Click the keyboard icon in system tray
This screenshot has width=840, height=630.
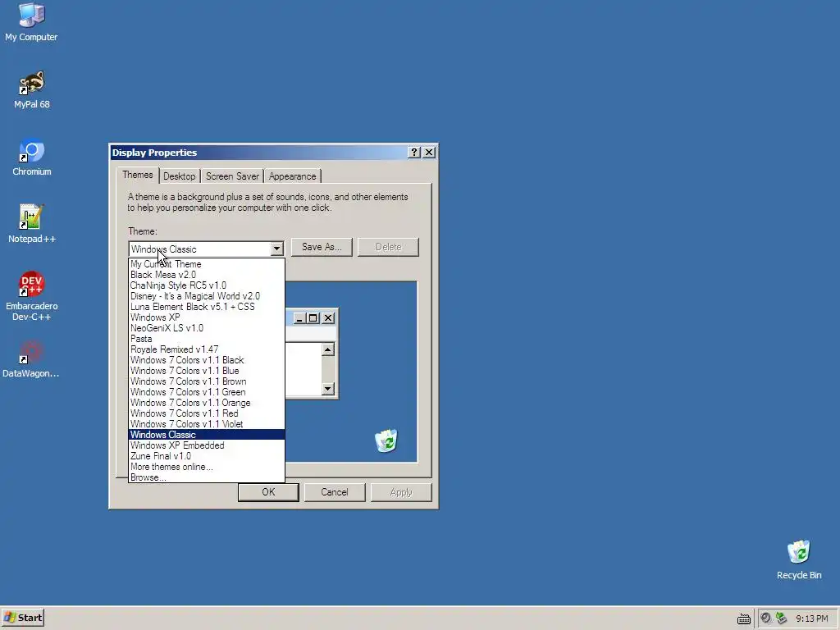click(x=743, y=619)
